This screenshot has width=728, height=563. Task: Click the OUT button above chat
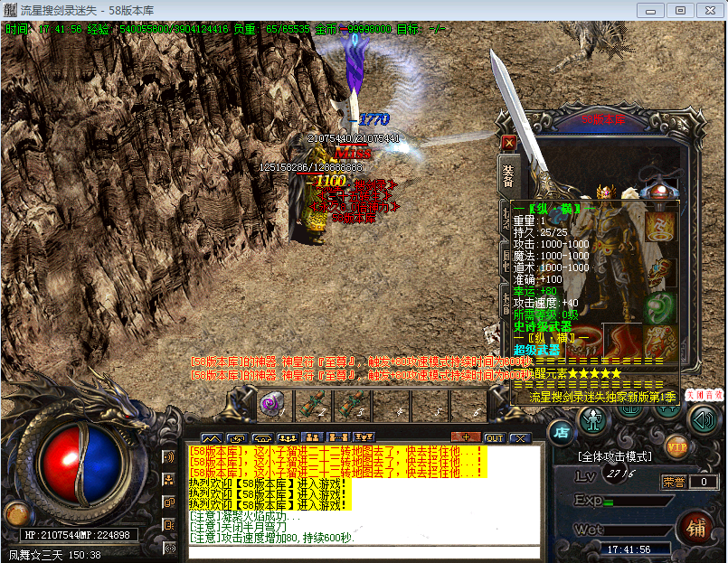(x=495, y=438)
